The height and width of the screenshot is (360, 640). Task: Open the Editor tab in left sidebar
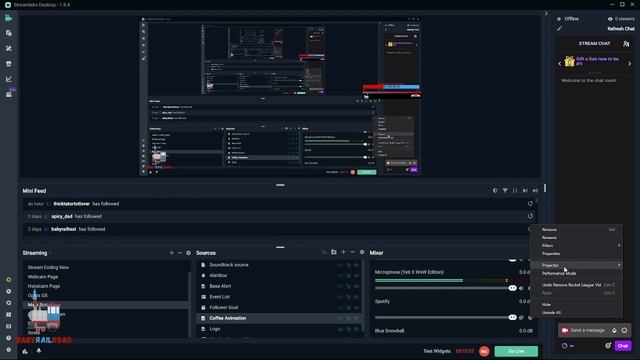point(9,18)
